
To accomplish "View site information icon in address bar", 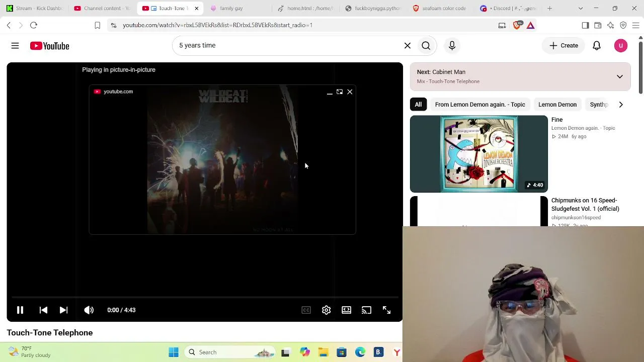I will point(114,25).
